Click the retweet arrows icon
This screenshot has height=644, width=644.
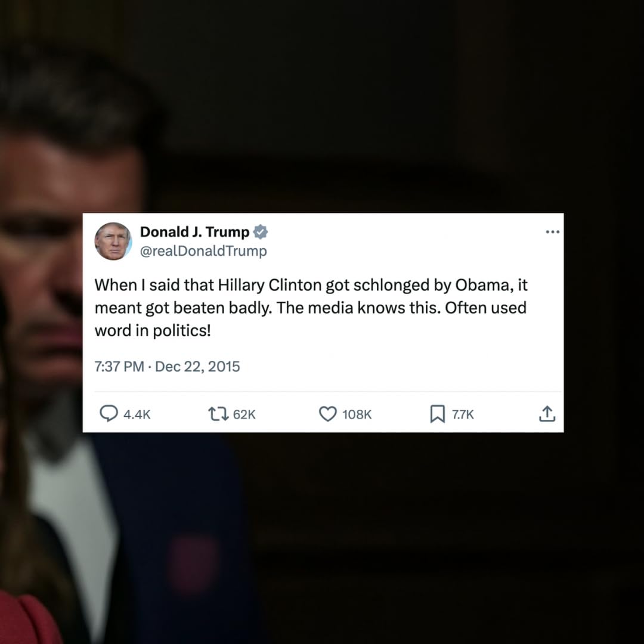point(218,414)
